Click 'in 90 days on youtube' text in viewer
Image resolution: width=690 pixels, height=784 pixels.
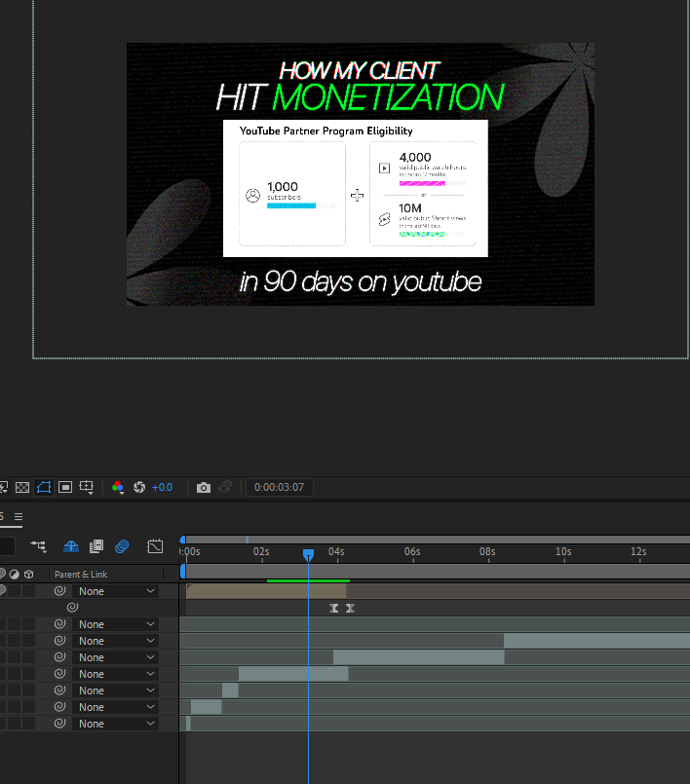pyautogui.click(x=361, y=282)
